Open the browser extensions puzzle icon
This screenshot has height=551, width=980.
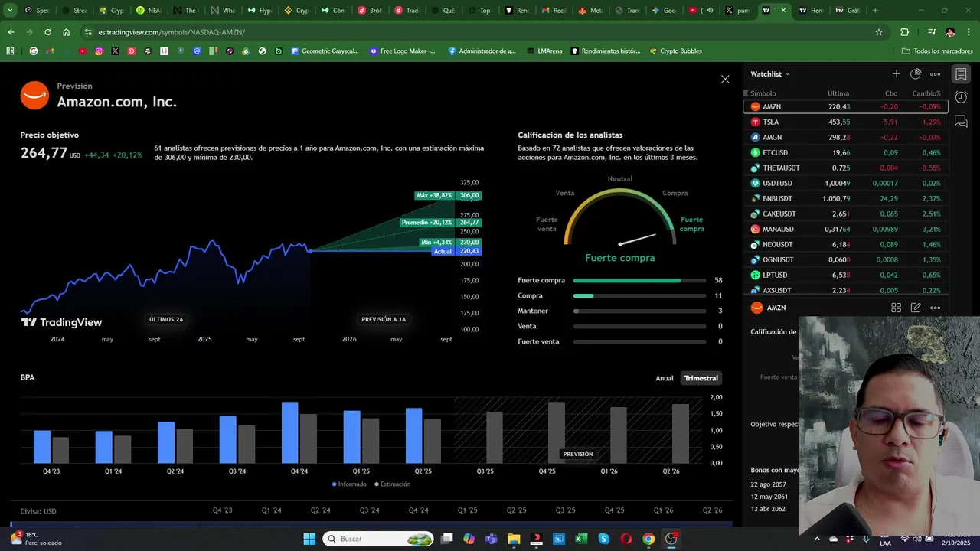point(905,32)
